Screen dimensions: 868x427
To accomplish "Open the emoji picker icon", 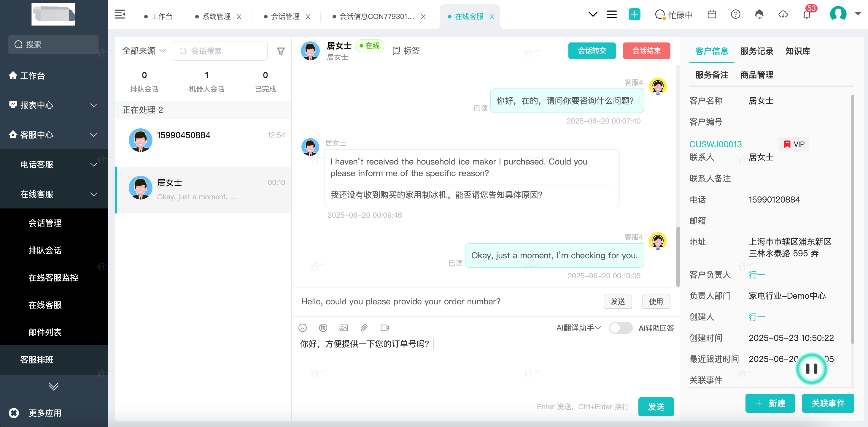I will click(x=303, y=328).
